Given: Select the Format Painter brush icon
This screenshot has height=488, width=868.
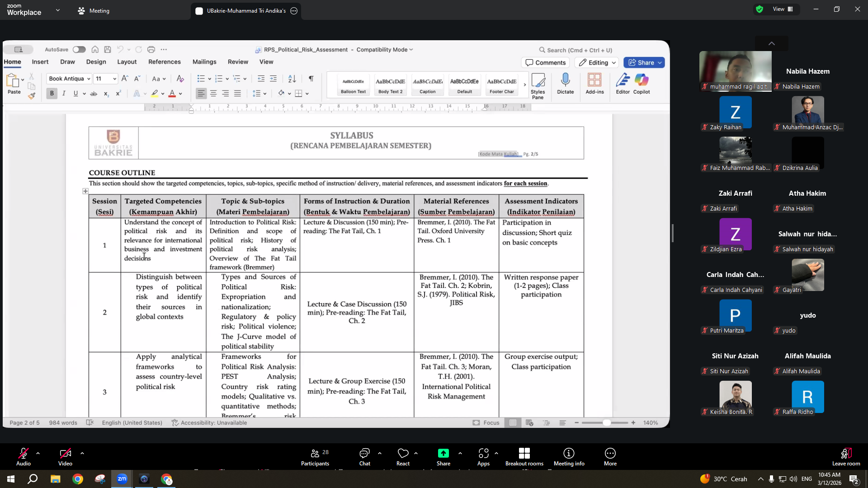Looking at the screenshot, I should pos(31,95).
